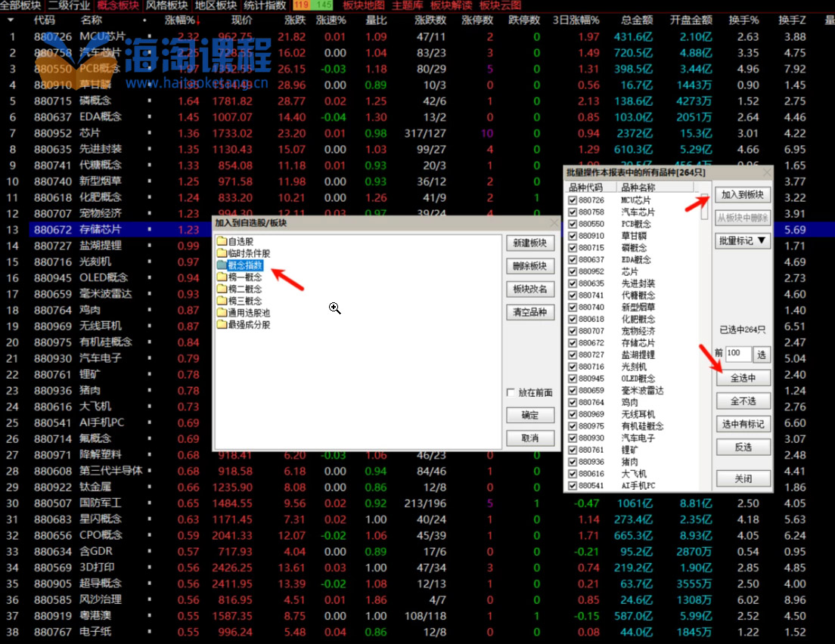Select the 概念指数 folder
Screen dimensions: 835x644
244,265
